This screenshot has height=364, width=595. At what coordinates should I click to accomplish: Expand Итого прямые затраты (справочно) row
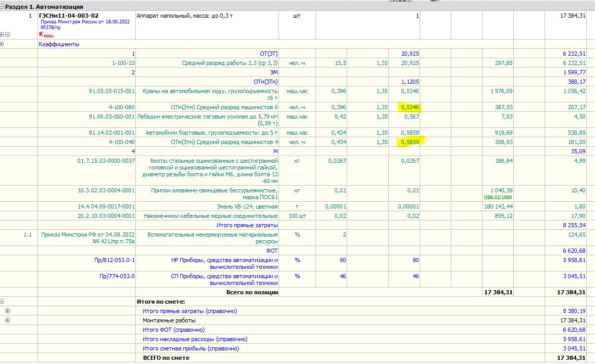7,311
